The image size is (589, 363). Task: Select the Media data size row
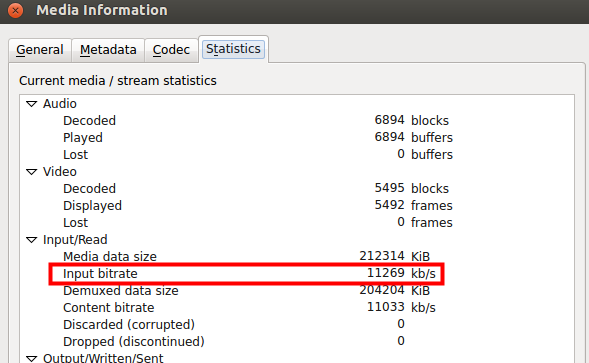[297, 256]
